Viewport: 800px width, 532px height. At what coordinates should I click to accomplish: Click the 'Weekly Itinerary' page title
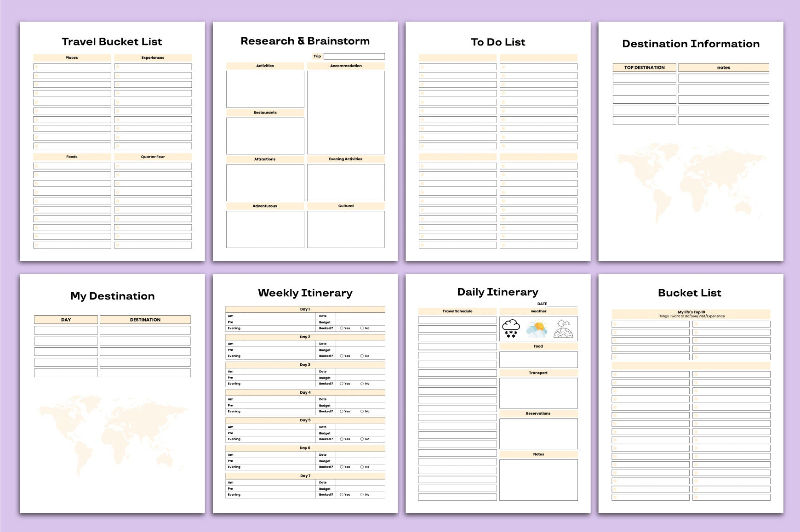pos(305,293)
